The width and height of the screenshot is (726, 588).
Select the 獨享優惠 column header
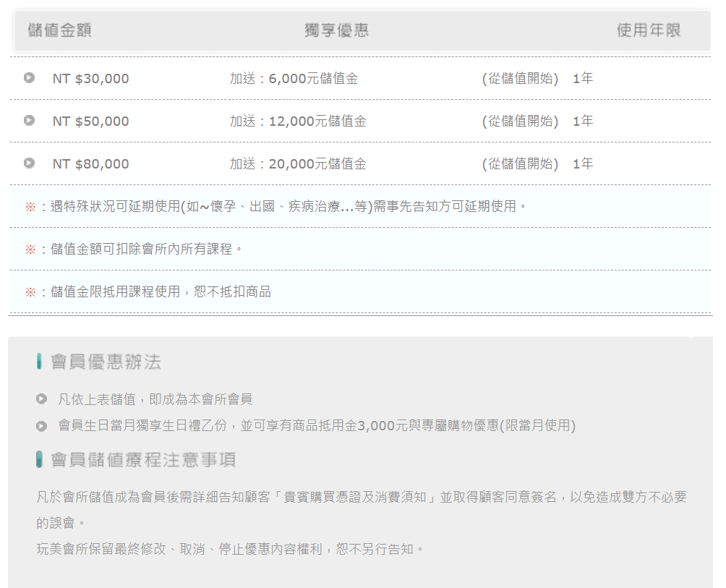[x=337, y=30]
